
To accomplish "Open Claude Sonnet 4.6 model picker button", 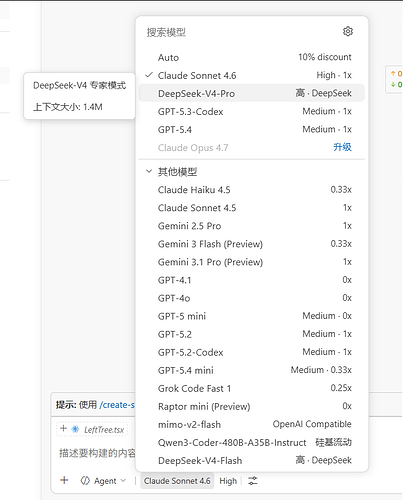I will point(177,481).
